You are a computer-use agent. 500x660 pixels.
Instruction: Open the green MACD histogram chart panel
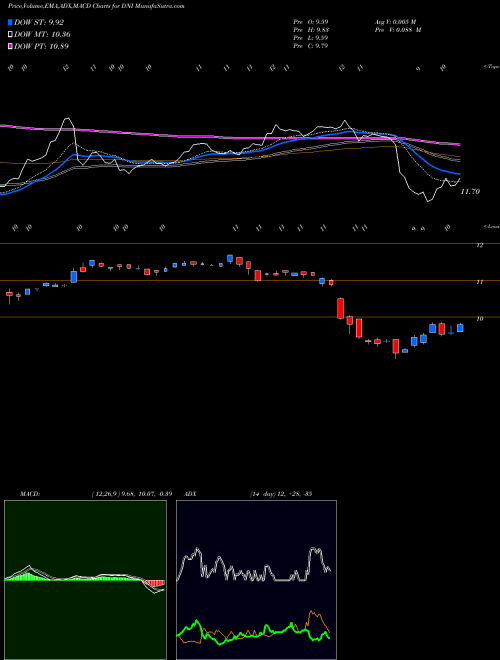pos(85,580)
